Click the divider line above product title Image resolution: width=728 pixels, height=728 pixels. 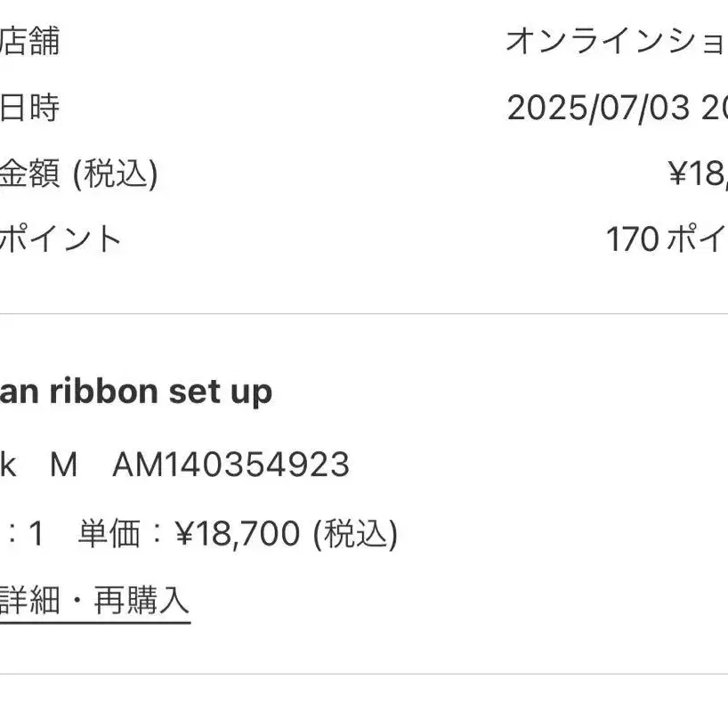tap(364, 314)
